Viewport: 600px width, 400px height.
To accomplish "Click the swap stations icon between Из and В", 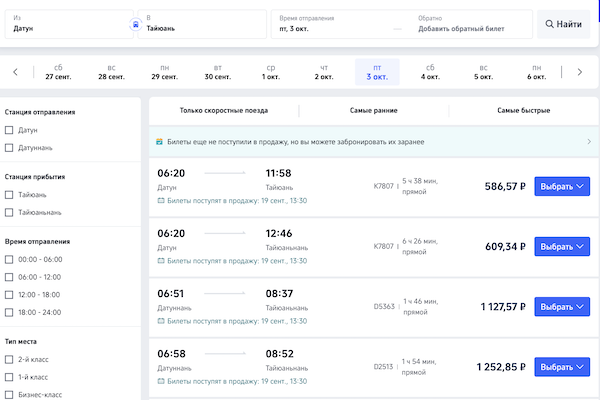I will (136, 23).
